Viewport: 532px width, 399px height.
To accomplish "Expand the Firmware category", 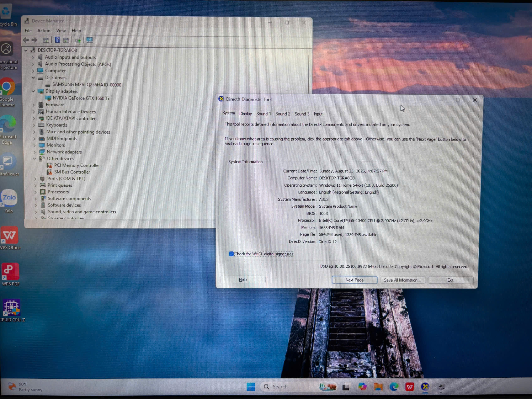I will pos(33,105).
